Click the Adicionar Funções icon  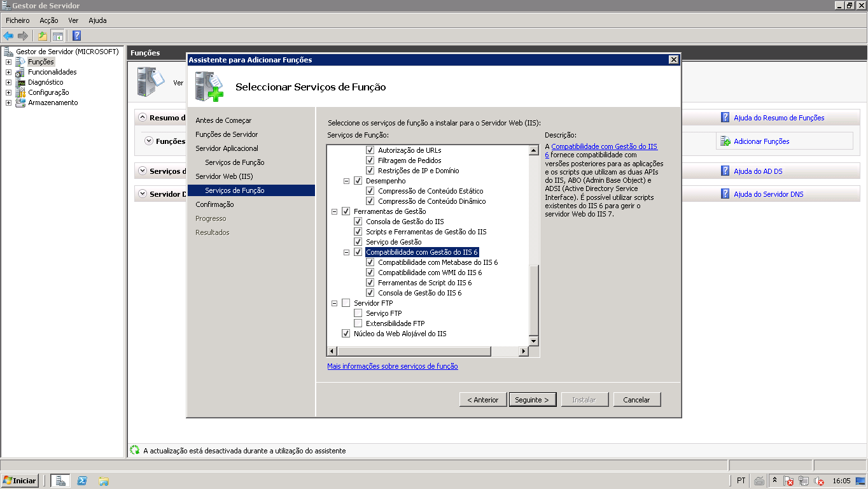pyautogui.click(x=725, y=141)
